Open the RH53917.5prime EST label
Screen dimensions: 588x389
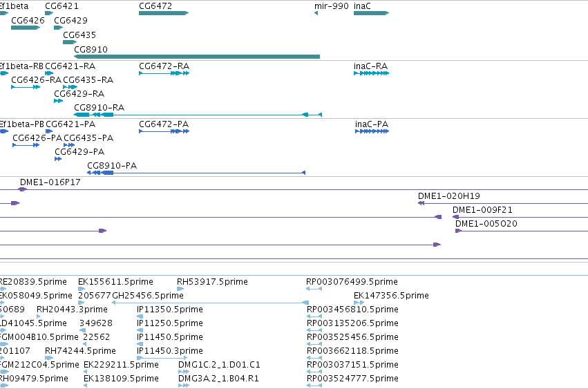(x=212, y=282)
